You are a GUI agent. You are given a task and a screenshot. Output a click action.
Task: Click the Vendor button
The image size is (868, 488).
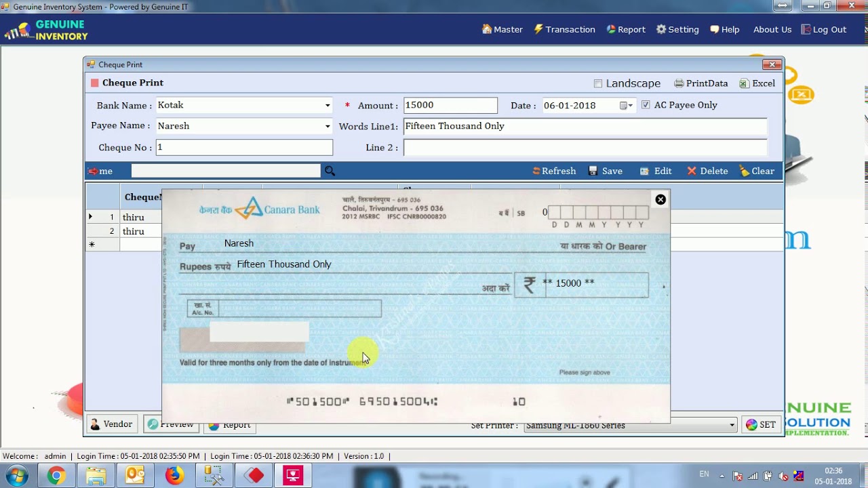click(112, 424)
